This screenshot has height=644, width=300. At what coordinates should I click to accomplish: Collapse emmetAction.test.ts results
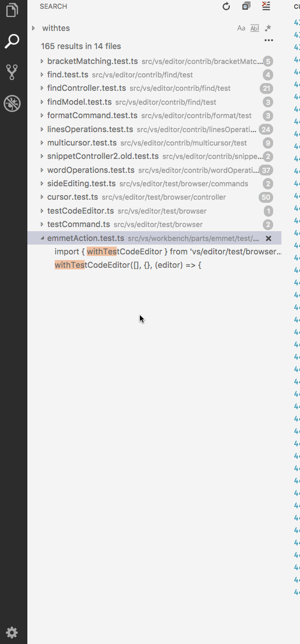(42, 238)
